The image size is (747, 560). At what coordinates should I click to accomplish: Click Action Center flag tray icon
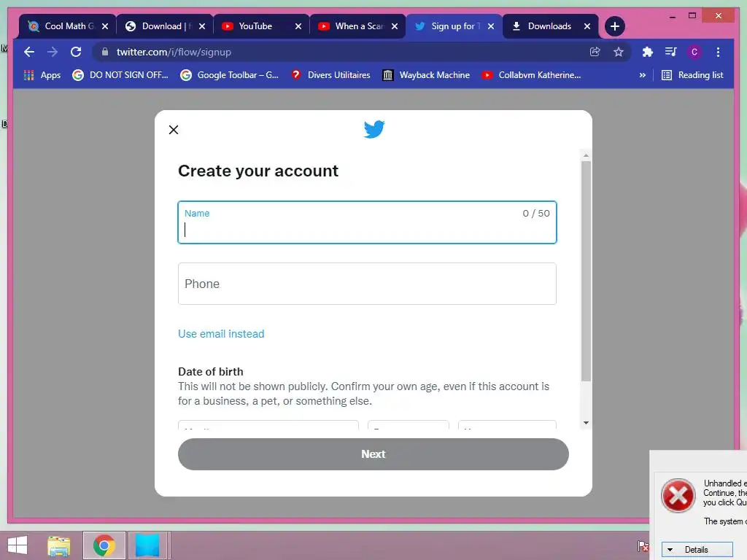(x=643, y=545)
